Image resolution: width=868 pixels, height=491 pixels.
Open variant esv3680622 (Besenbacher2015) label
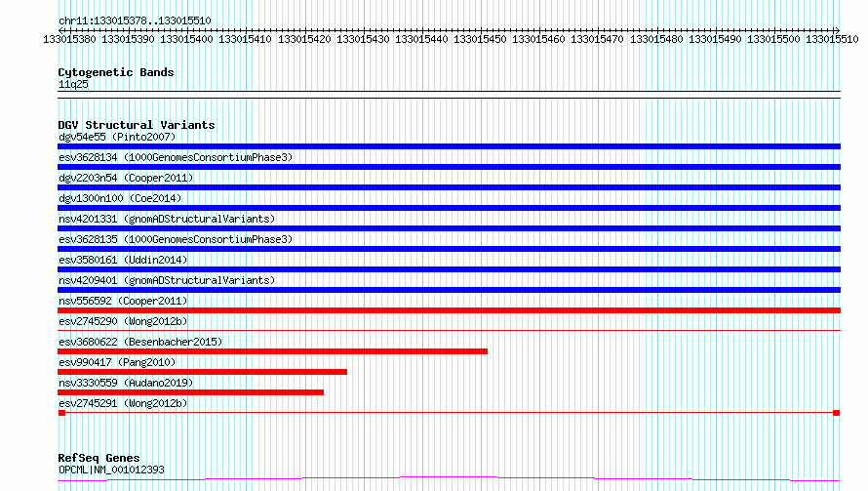pyautogui.click(x=140, y=342)
